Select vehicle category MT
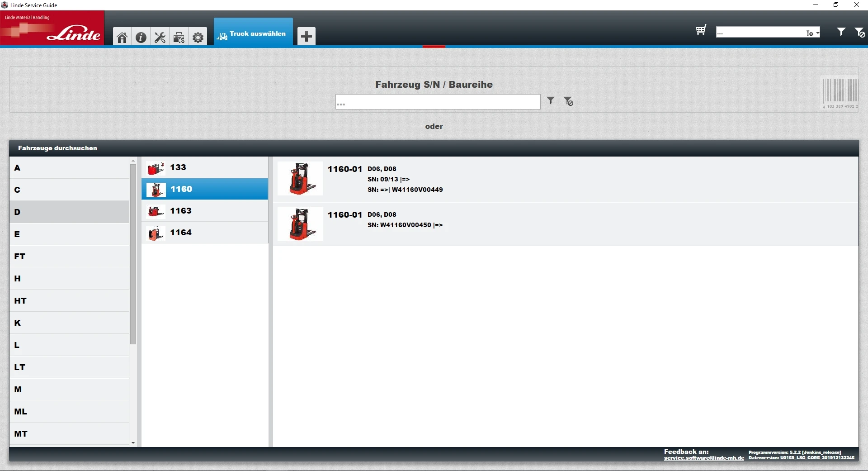Image resolution: width=868 pixels, height=471 pixels. pos(69,434)
